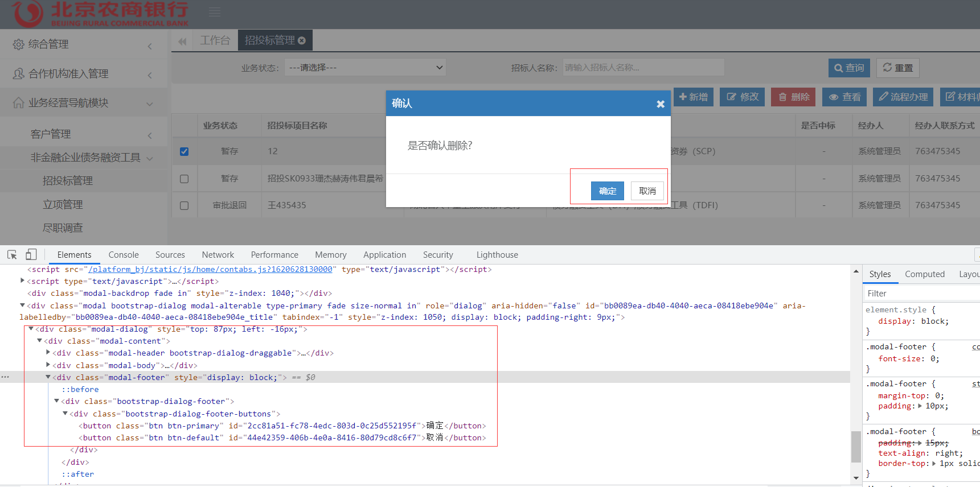
Task: Open the Computed styles tab
Action: tap(924, 274)
